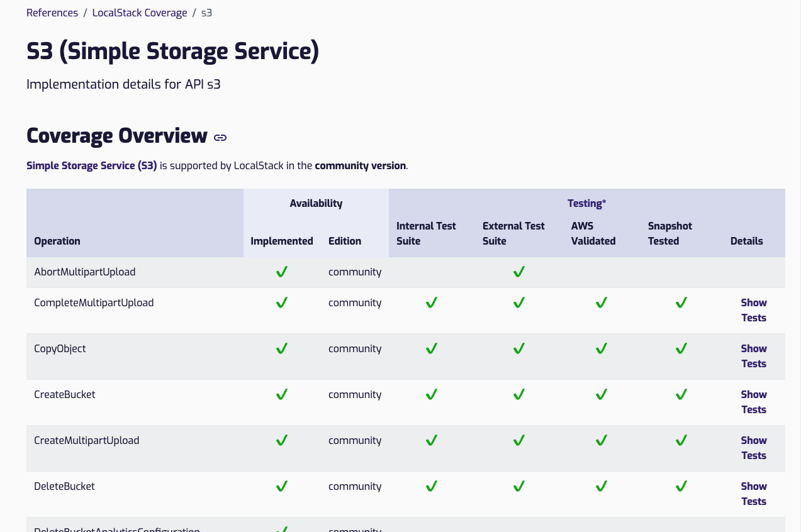Click CreateMultipartUpload External Test Suite checkmark

click(518, 440)
